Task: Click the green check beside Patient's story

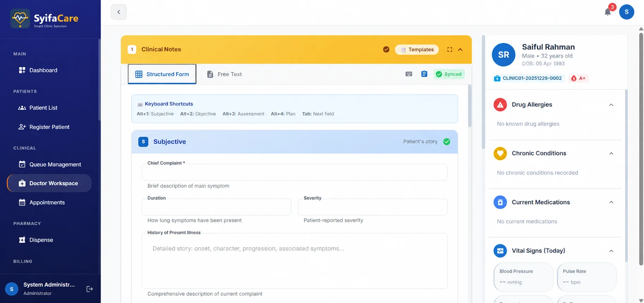Action: click(x=447, y=141)
